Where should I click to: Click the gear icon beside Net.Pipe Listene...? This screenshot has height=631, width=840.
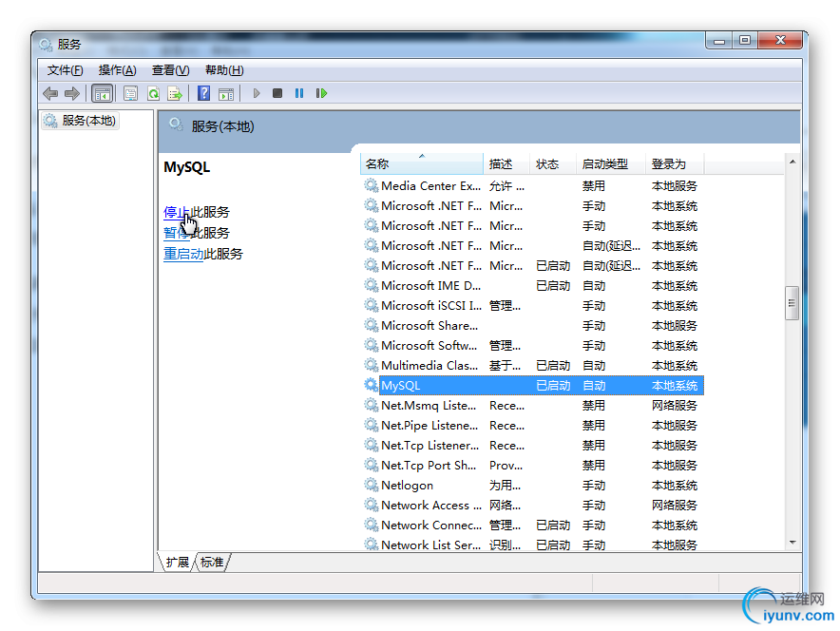(x=371, y=425)
